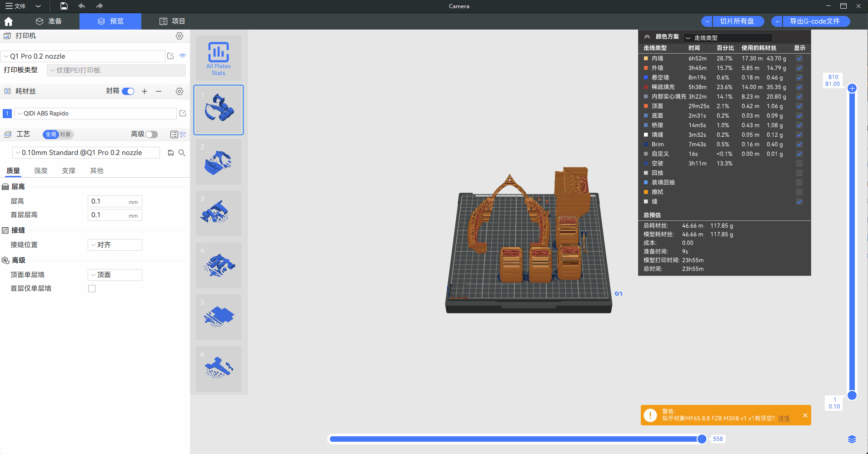This screenshot has height=454, width=868.
Task: Enable 首层仅单层墙 checkbox
Action: point(92,289)
